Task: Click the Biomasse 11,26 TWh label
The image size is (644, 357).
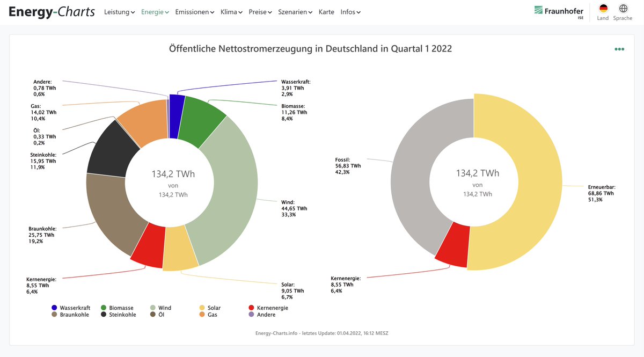Action: 294,112
